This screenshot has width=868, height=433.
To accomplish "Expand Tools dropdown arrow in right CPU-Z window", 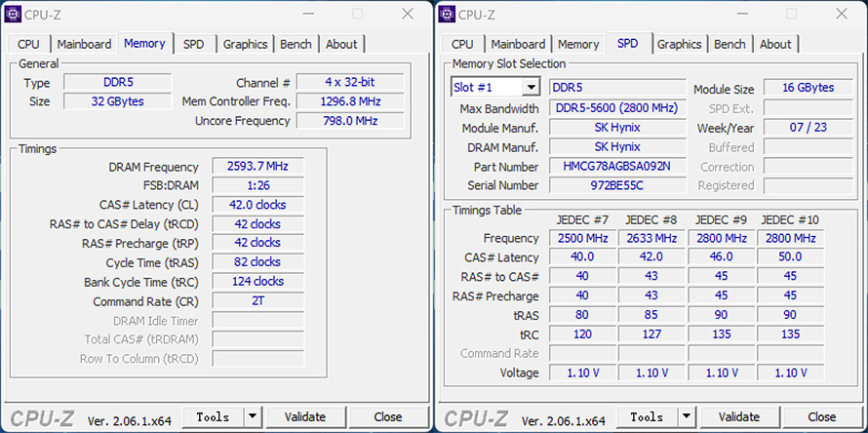I will [686, 416].
